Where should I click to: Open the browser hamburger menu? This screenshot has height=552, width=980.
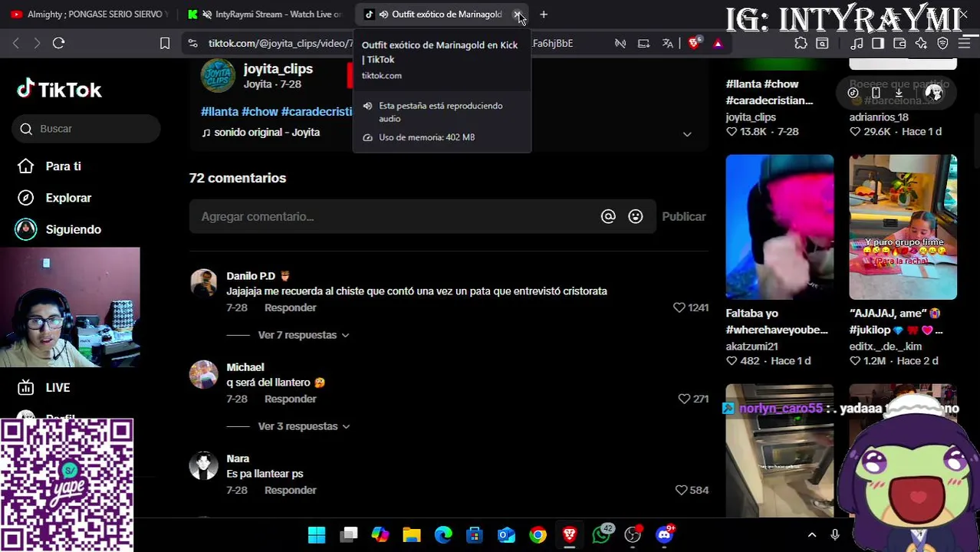tap(965, 44)
